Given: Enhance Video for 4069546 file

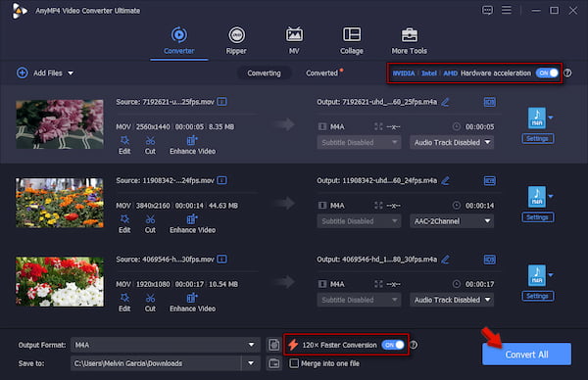Looking at the screenshot, I should tap(192, 303).
